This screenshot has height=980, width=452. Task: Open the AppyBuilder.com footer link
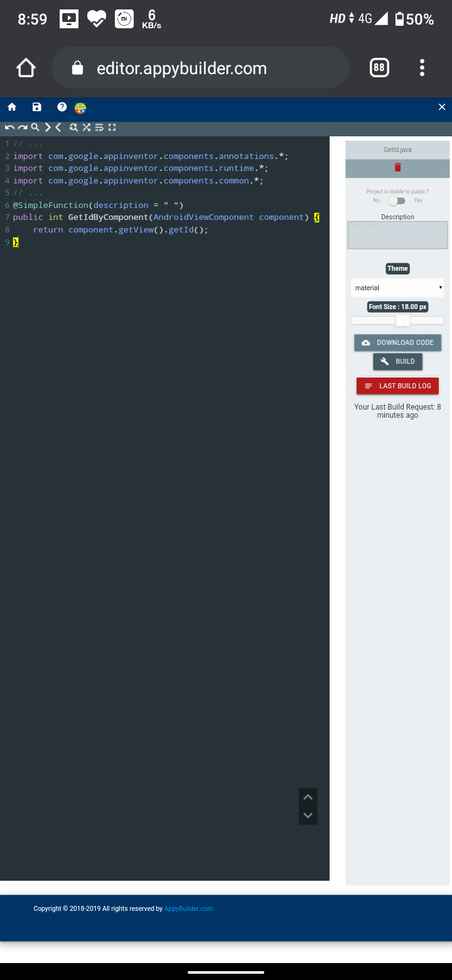pyautogui.click(x=188, y=908)
